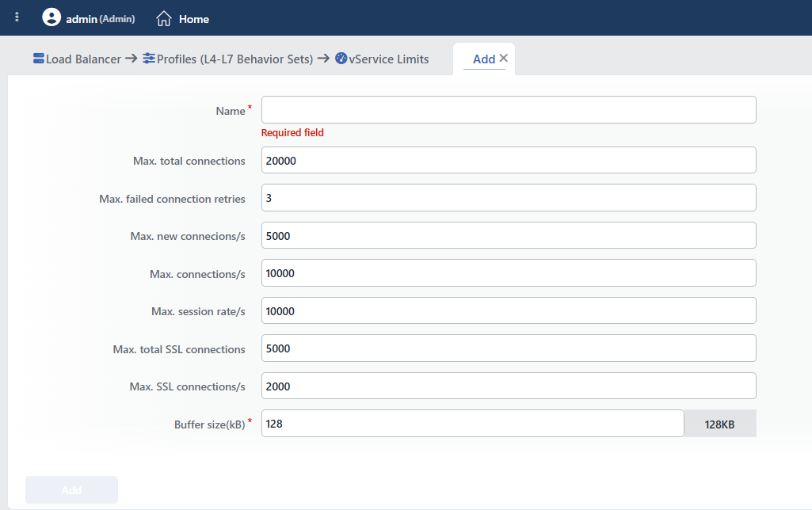Click the Add submit button
The width and height of the screenshot is (812, 510).
71,490
